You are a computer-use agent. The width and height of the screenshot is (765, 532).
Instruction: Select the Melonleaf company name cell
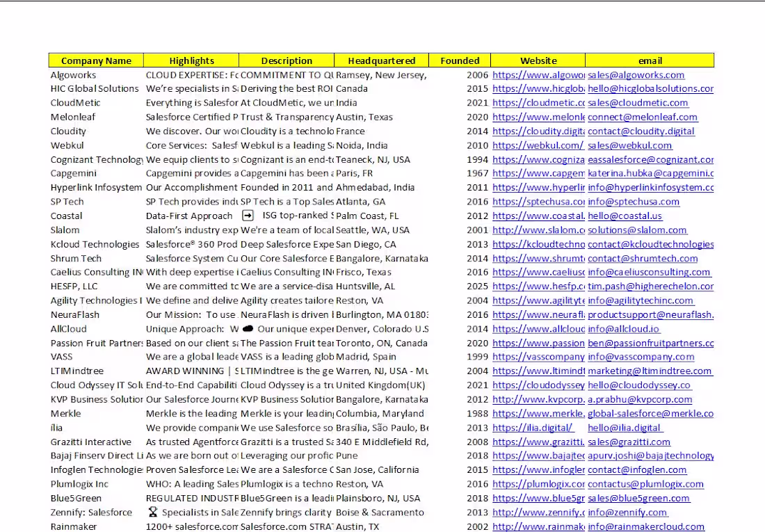point(96,117)
